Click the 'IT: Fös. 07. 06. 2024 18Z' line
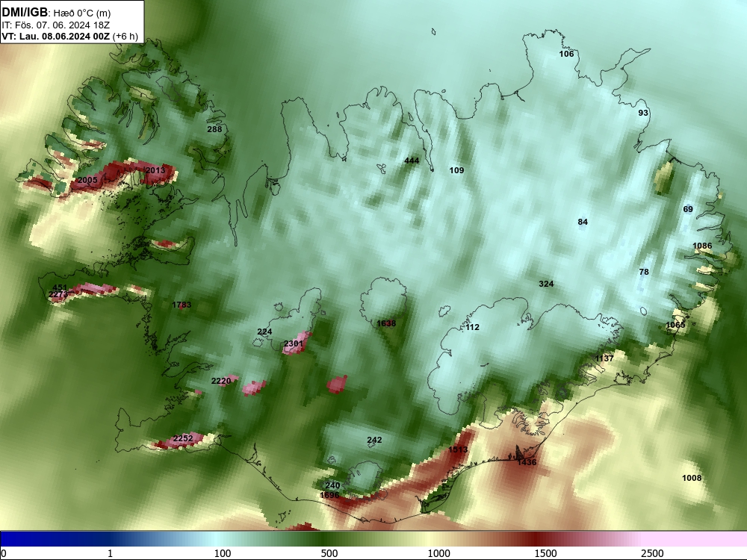 [56, 25]
